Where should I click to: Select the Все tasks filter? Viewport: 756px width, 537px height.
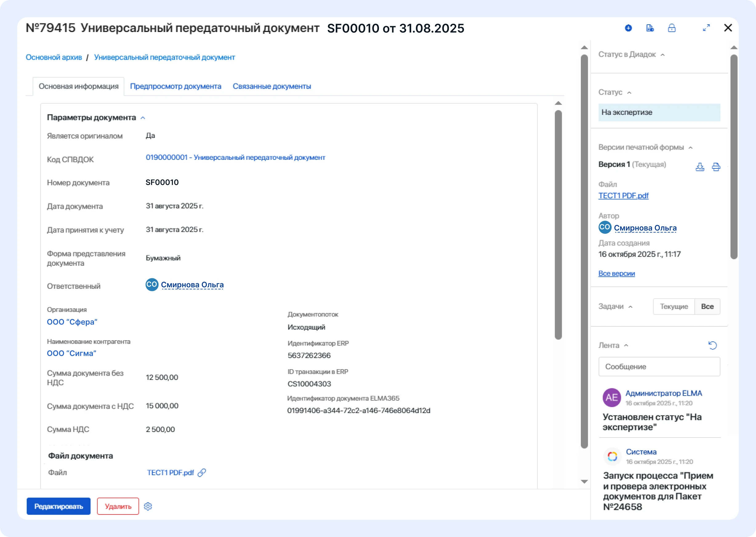[707, 306]
